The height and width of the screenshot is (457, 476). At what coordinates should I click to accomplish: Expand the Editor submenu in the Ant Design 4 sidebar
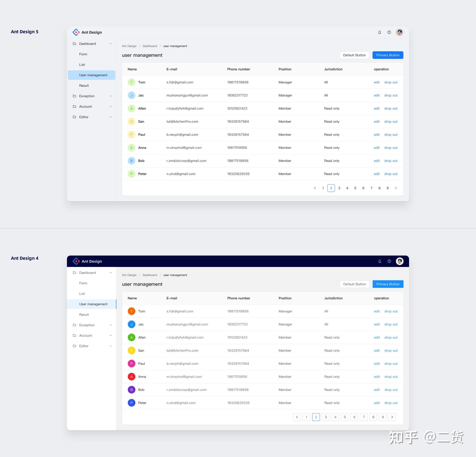click(x=111, y=346)
